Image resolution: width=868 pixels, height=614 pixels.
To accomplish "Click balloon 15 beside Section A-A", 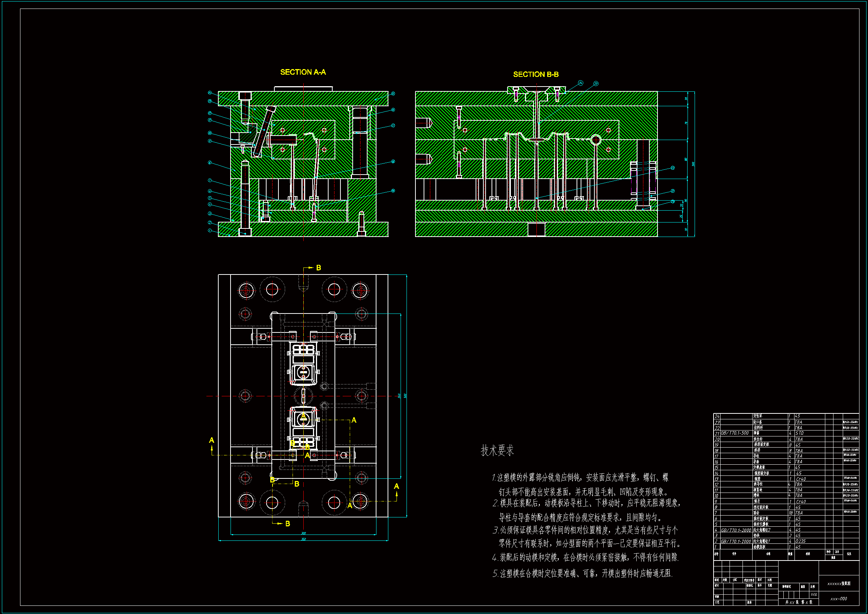I will click(x=393, y=94).
